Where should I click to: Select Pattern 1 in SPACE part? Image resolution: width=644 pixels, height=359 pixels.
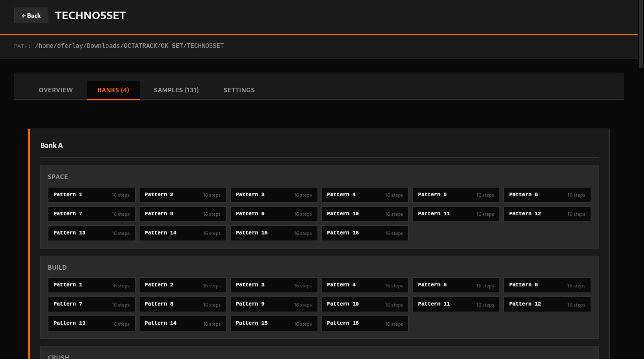point(92,195)
